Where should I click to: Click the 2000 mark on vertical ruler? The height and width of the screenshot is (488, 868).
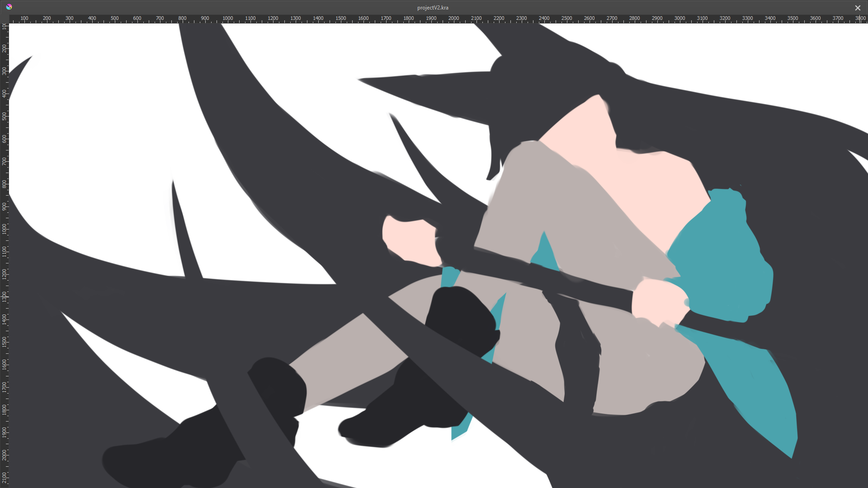5,455
